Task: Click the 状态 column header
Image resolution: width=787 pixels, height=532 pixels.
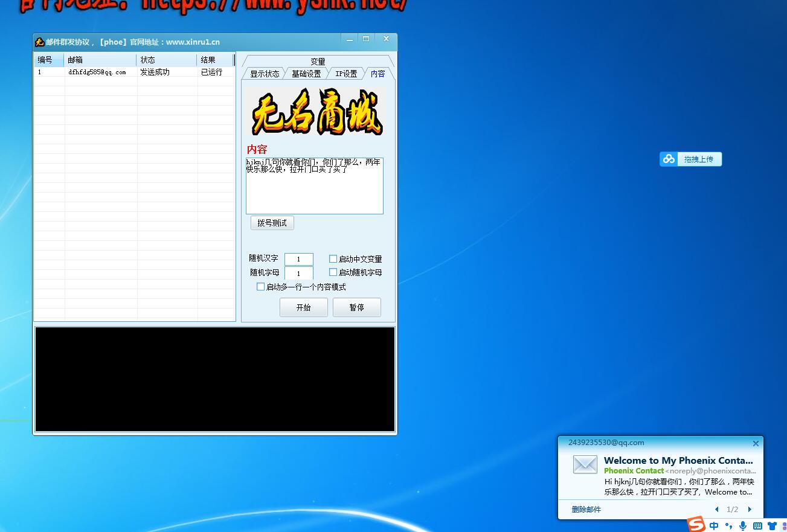Action: (x=167, y=60)
